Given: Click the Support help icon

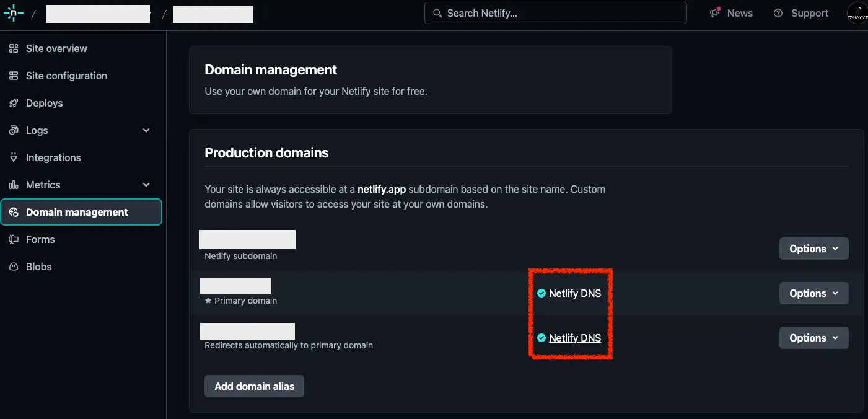Looking at the screenshot, I should click(778, 13).
